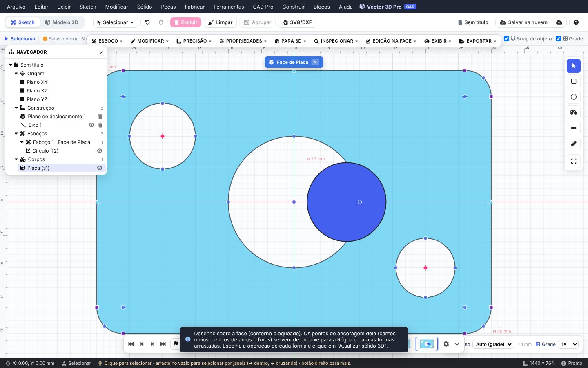Screen dimensions: 588x368
Task: Toggle visibility of Eixo 1
Action: coord(91,125)
